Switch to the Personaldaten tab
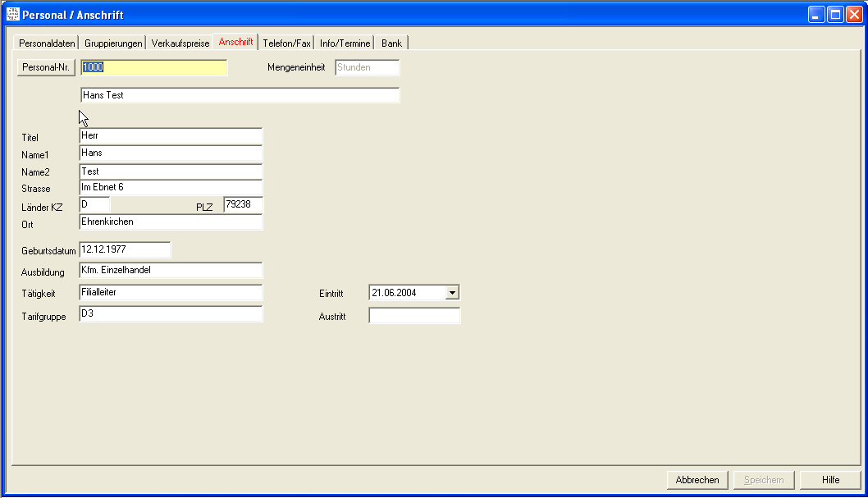The image size is (868, 498). 48,43
